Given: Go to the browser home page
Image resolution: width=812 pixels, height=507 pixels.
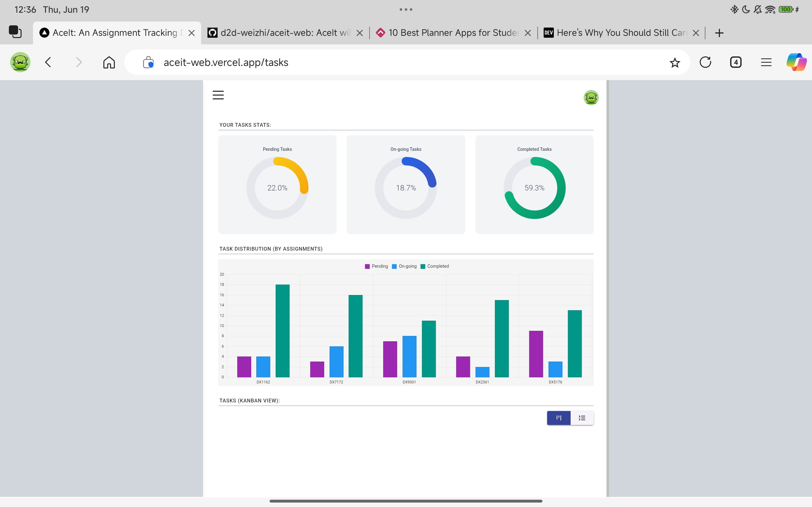Looking at the screenshot, I should 108,62.
